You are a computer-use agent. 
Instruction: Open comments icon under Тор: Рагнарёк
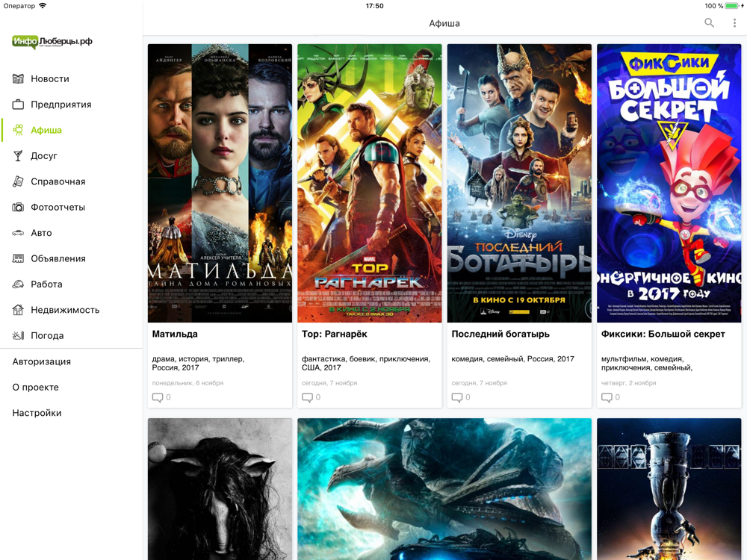pyautogui.click(x=307, y=397)
